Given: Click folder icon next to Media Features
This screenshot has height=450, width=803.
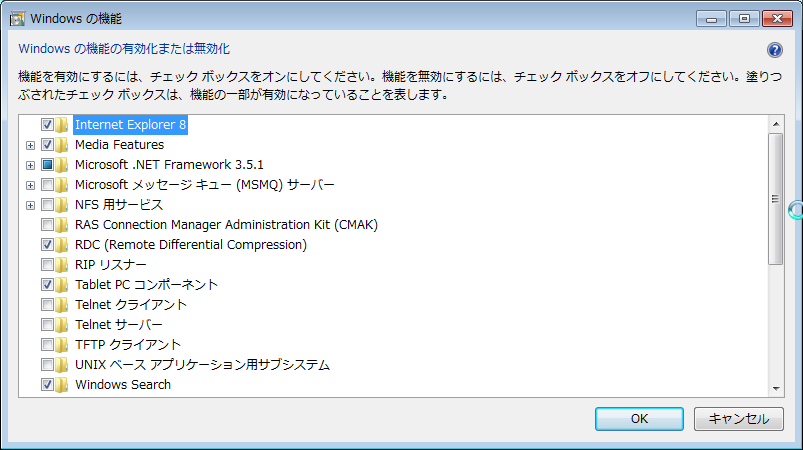Looking at the screenshot, I should [x=61, y=144].
